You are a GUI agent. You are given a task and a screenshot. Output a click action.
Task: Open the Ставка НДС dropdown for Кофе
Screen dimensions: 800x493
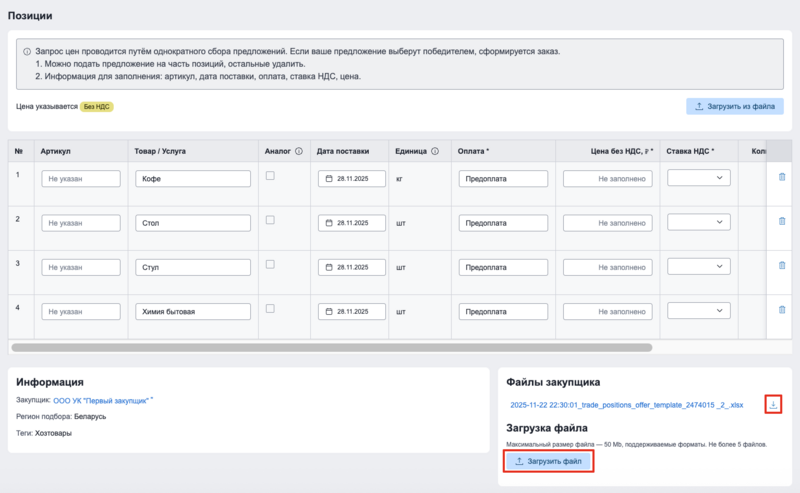(698, 178)
